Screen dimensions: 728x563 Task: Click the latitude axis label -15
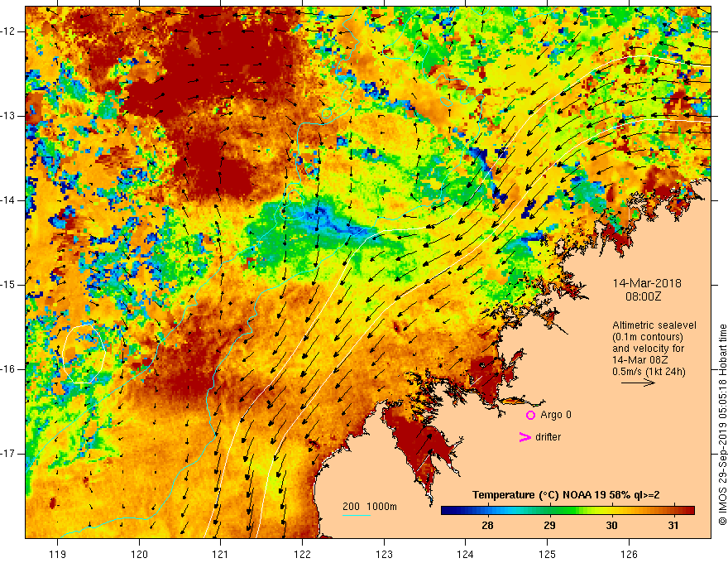pyautogui.click(x=8, y=285)
